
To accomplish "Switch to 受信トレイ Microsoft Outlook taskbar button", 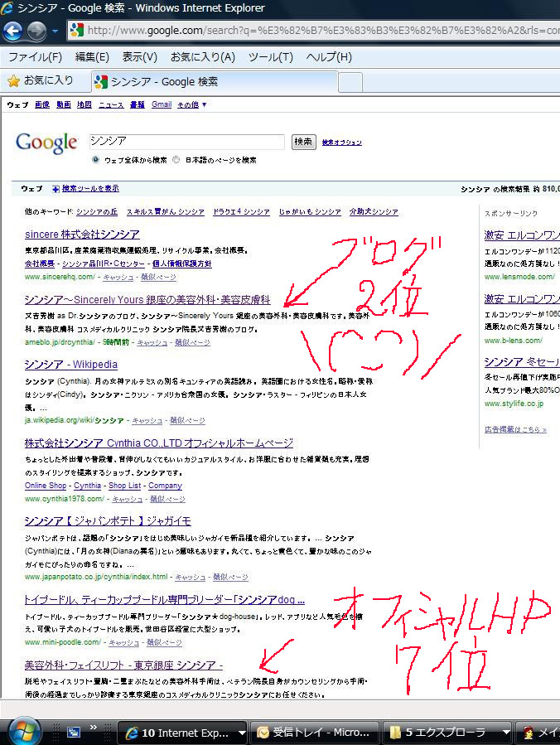I will coord(315,733).
